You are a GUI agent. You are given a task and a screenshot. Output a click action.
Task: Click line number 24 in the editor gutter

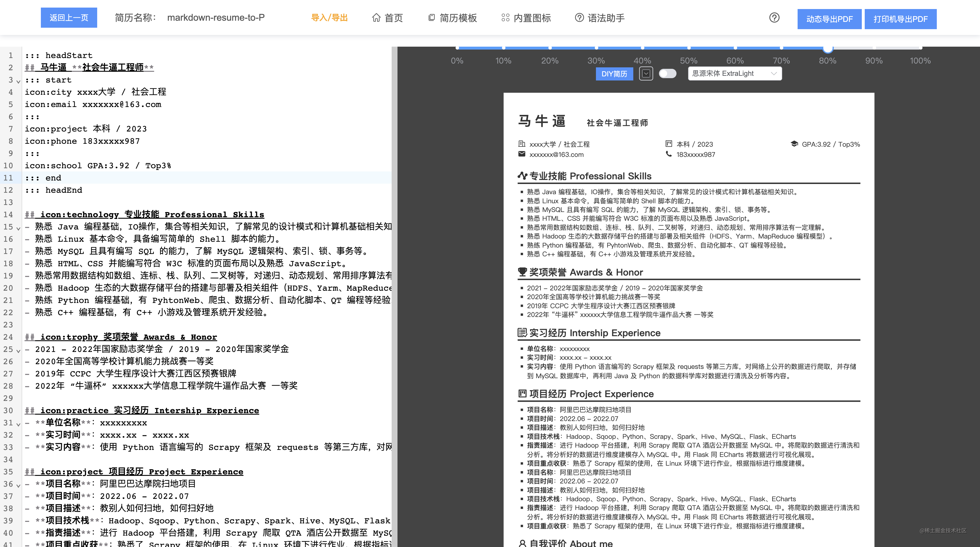pyautogui.click(x=8, y=337)
